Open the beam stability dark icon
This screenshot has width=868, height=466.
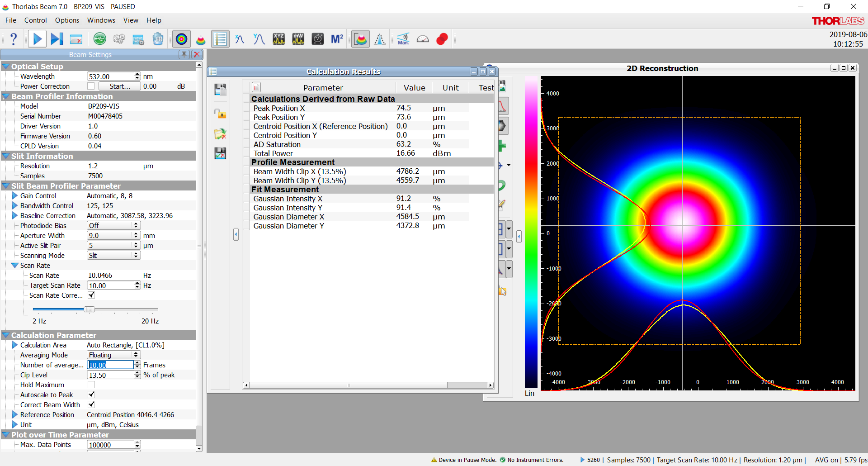point(318,39)
